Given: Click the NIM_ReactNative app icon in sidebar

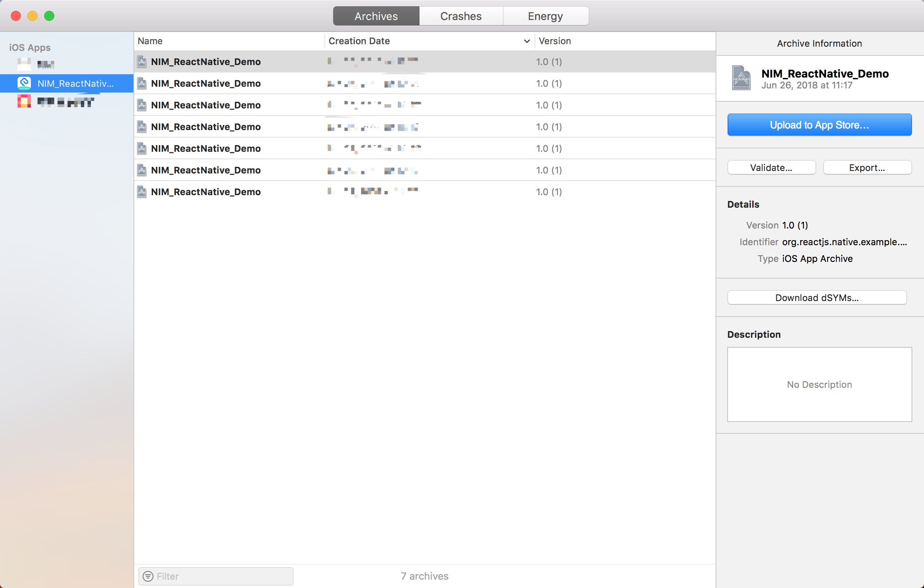Looking at the screenshot, I should 24,83.
